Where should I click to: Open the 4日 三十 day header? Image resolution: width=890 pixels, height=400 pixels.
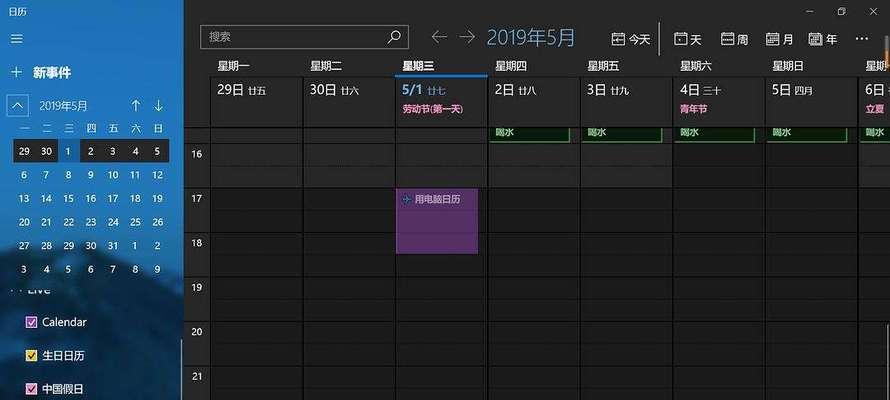click(700, 90)
